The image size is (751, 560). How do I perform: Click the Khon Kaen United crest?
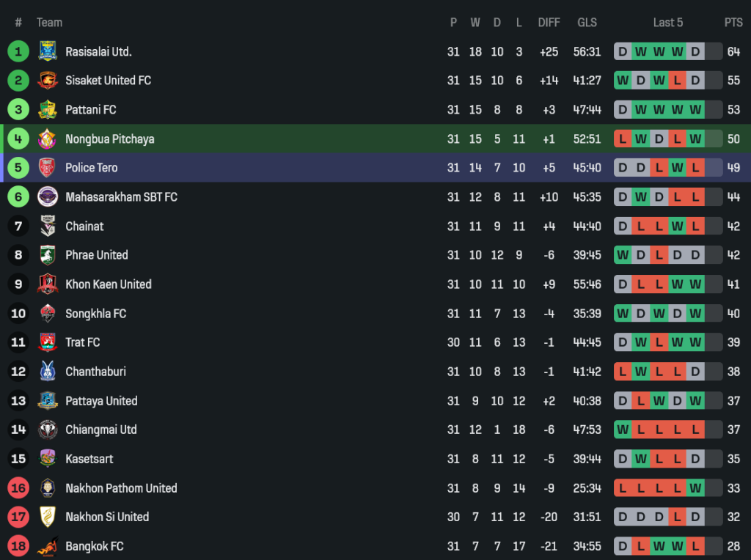pyautogui.click(x=48, y=284)
